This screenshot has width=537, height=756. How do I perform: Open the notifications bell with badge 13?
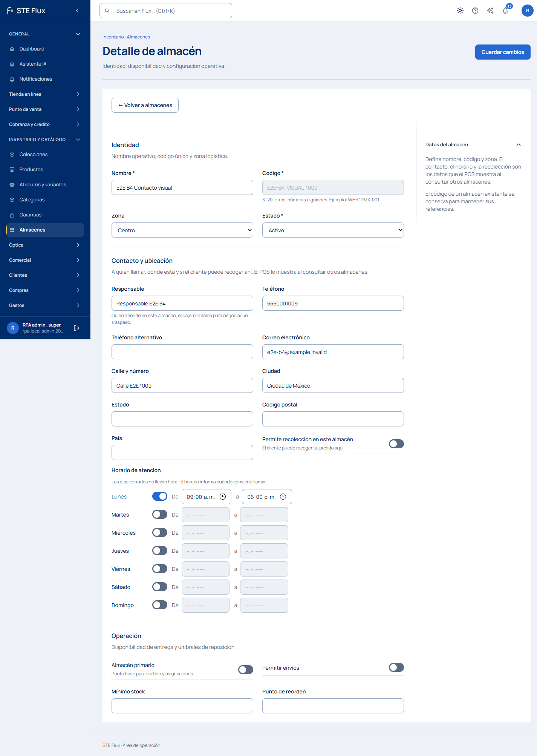pos(505,11)
